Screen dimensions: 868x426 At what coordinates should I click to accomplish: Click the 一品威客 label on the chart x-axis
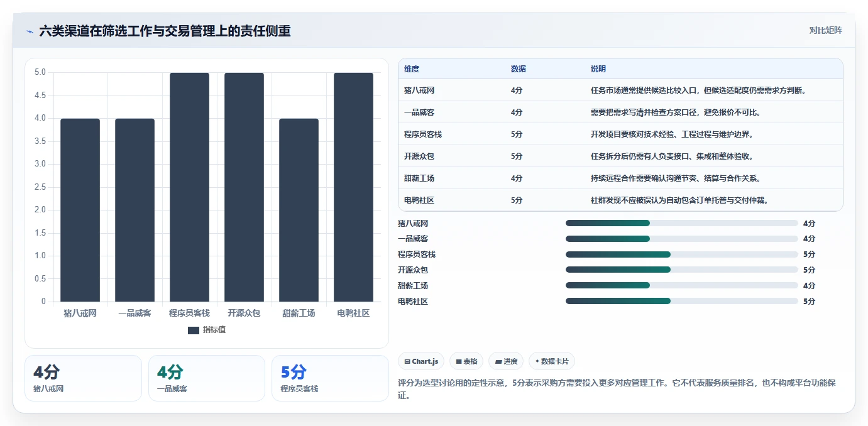135,313
